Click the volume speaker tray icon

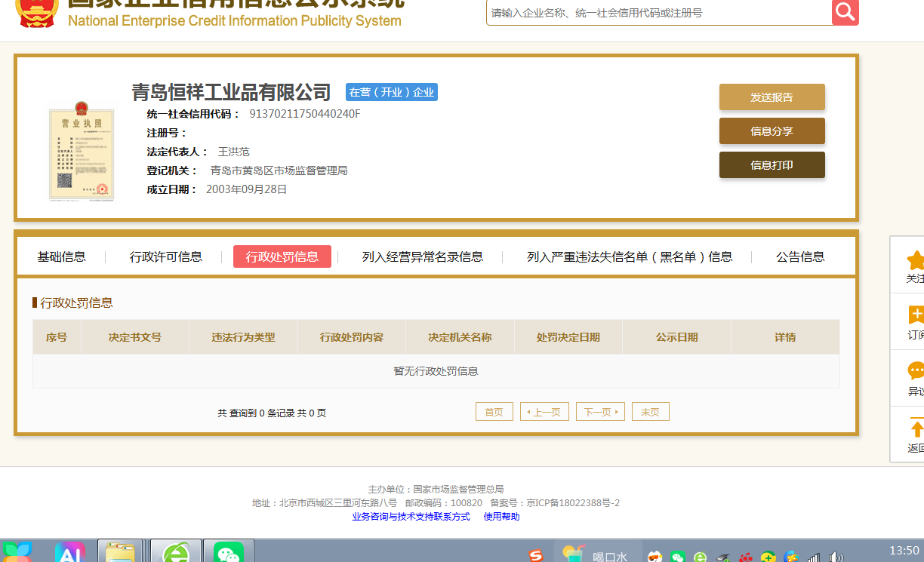tap(836, 557)
